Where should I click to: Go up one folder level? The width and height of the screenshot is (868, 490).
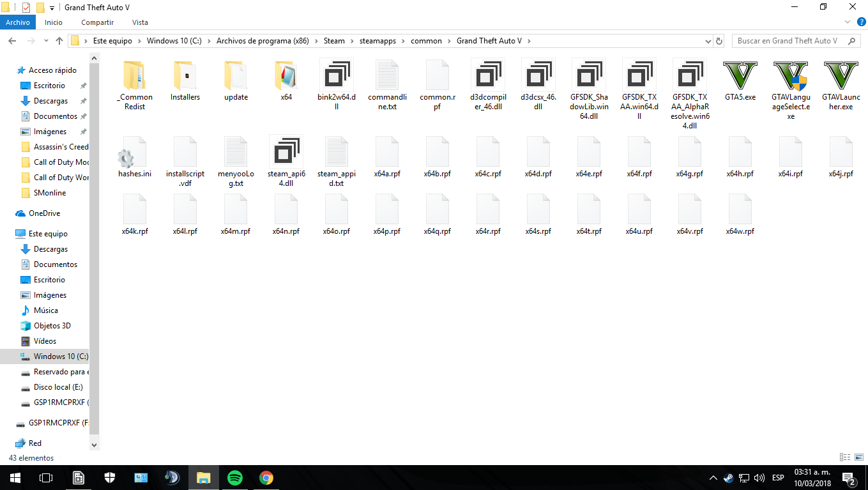pyautogui.click(x=59, y=41)
